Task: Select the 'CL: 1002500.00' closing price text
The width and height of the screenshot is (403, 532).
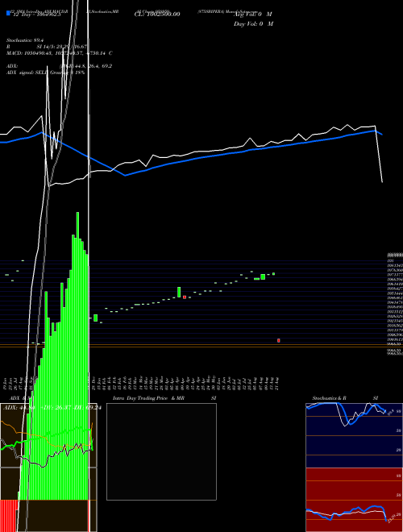Action: (x=157, y=15)
